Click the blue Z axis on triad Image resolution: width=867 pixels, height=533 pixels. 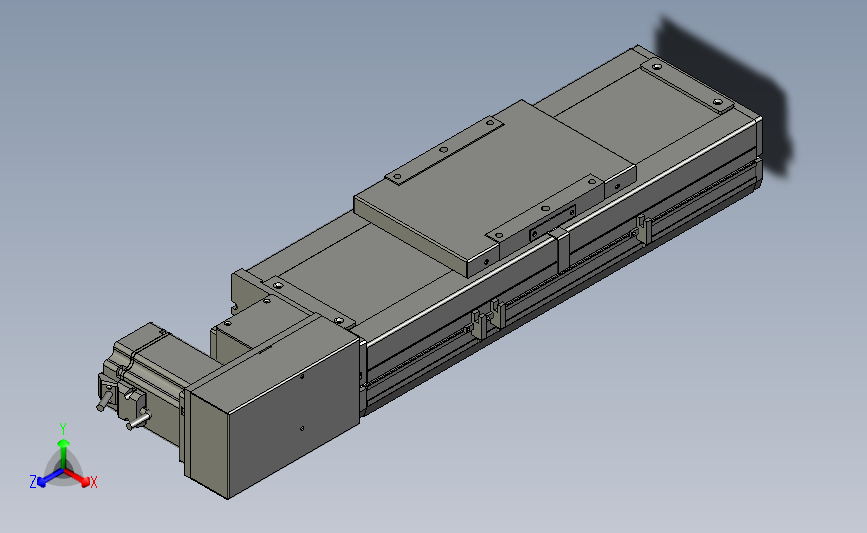[x=50, y=478]
